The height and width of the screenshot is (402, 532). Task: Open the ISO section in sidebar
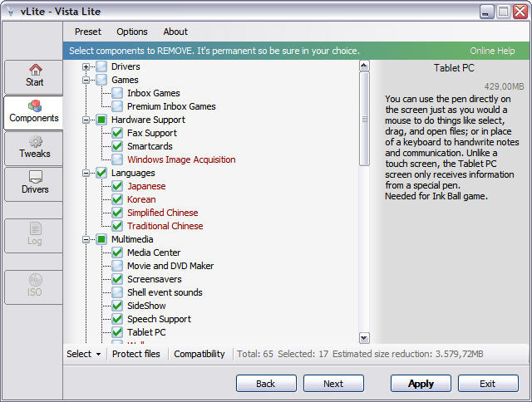coord(33,287)
